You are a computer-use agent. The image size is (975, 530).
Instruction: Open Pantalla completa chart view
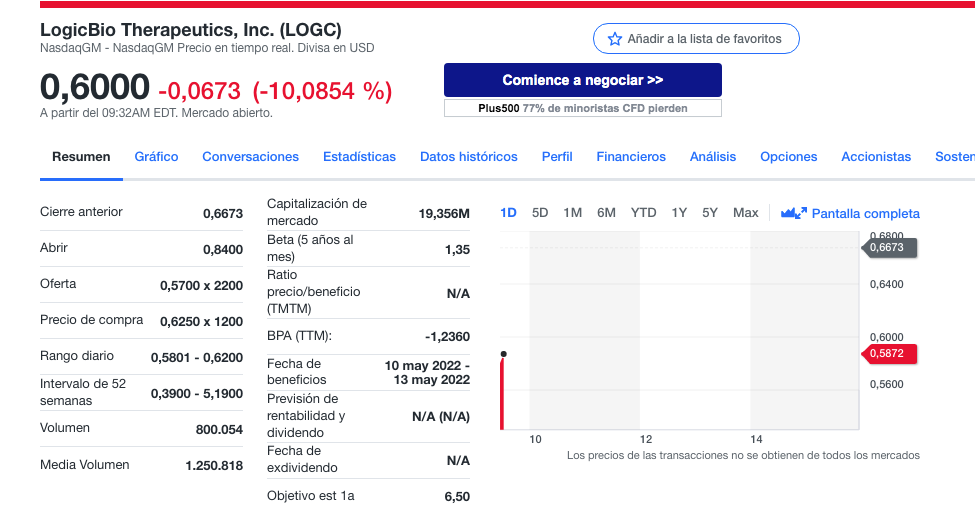865,213
